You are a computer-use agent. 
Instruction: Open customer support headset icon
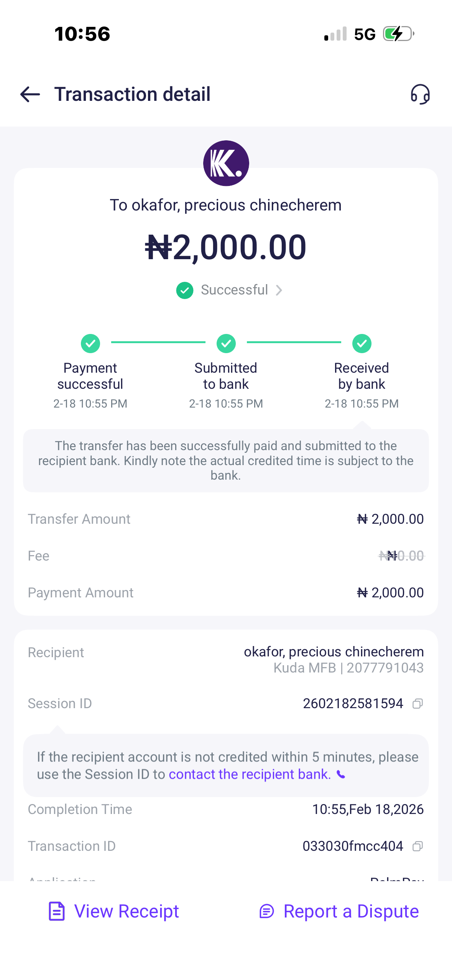pyautogui.click(x=420, y=94)
